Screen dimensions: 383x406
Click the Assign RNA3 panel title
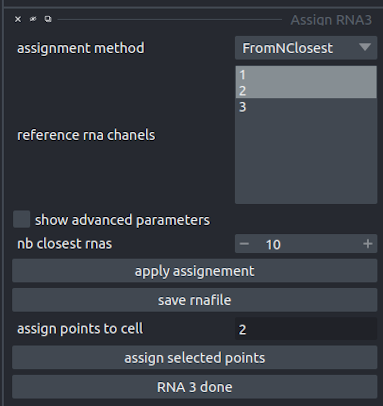click(331, 20)
